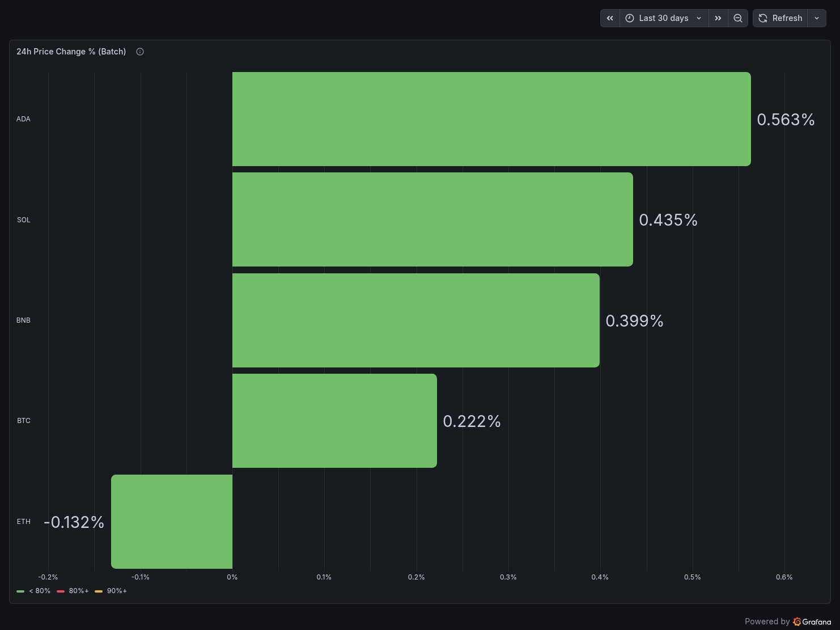Image resolution: width=840 pixels, height=630 pixels.
Task: Click the ETH negative bar
Action: 172,522
